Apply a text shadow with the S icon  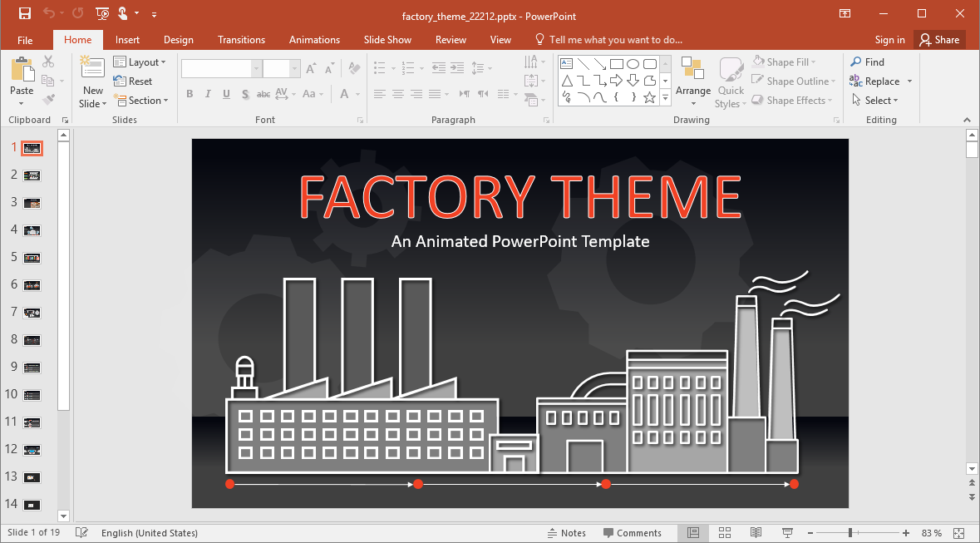[244, 94]
